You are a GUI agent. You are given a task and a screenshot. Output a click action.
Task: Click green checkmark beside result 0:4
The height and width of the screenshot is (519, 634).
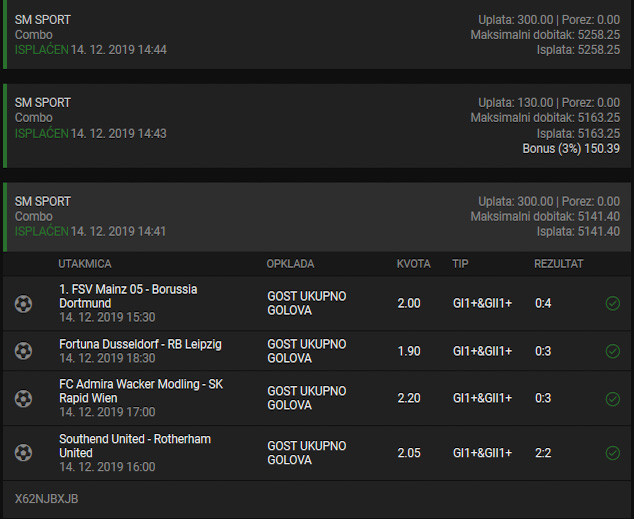click(613, 303)
